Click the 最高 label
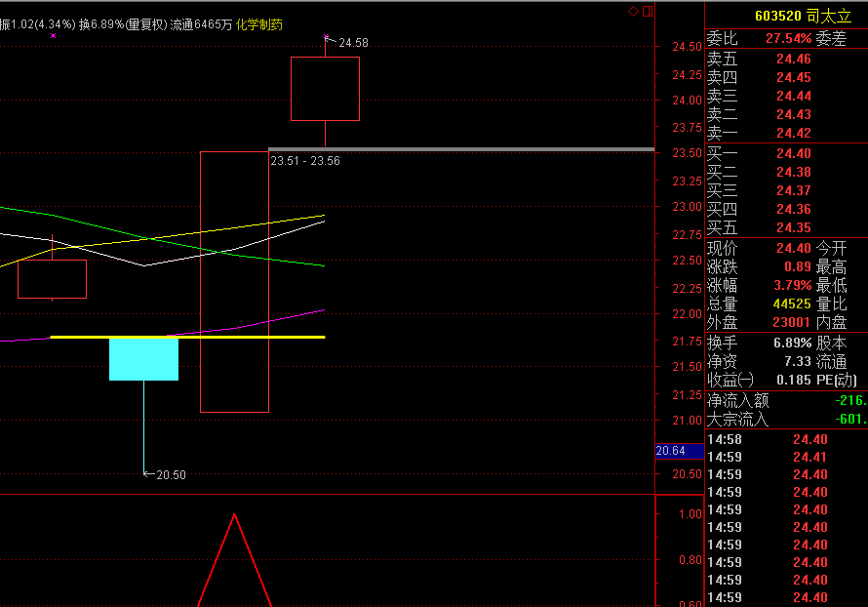The height and width of the screenshot is (607, 868). (832, 267)
